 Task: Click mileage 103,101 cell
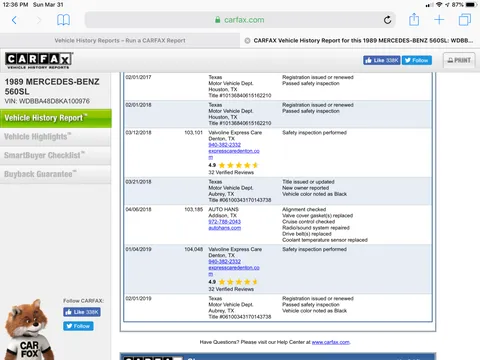point(193,133)
